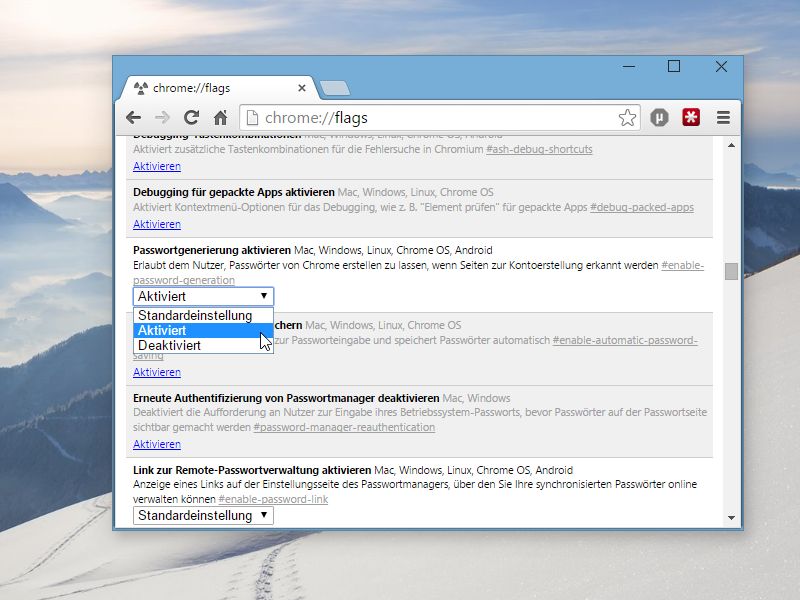Screen dimensions: 800x600
Task: Select the chrome://flags tab
Action: coord(219,88)
